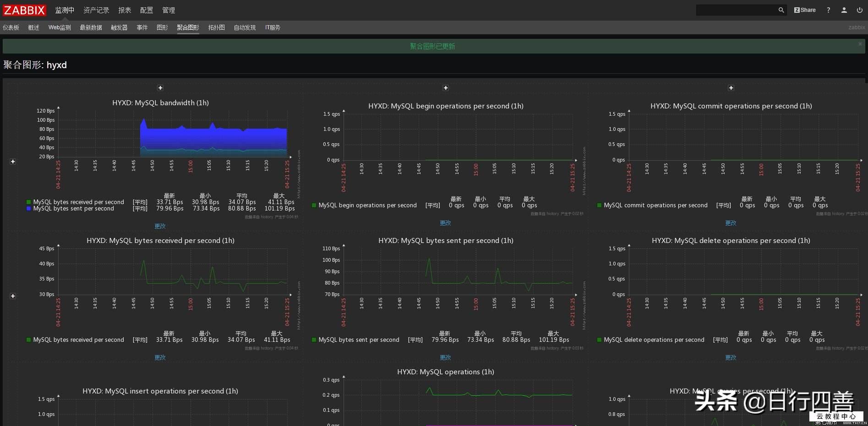Open the Zabbix Share link

[805, 10]
